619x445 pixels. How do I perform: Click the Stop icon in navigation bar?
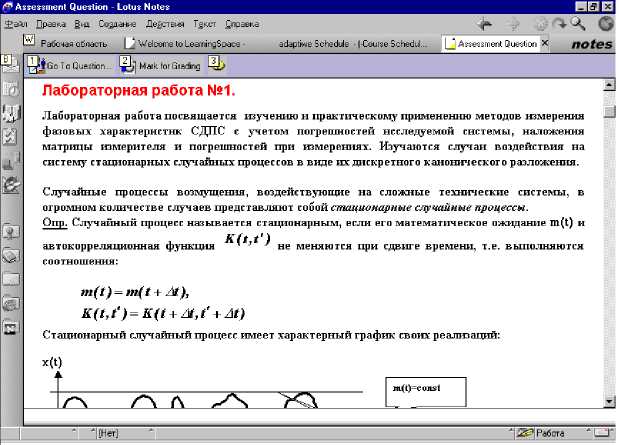tap(541, 24)
